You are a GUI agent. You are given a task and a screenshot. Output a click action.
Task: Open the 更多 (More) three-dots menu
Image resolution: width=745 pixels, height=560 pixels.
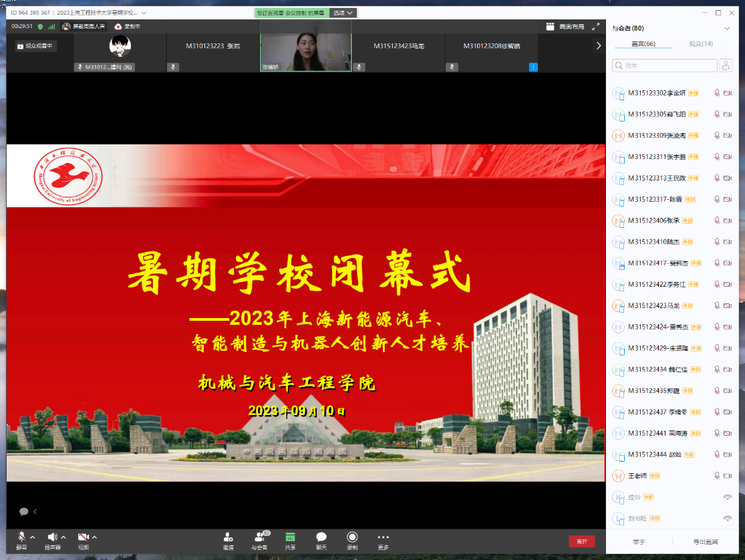tap(383, 538)
